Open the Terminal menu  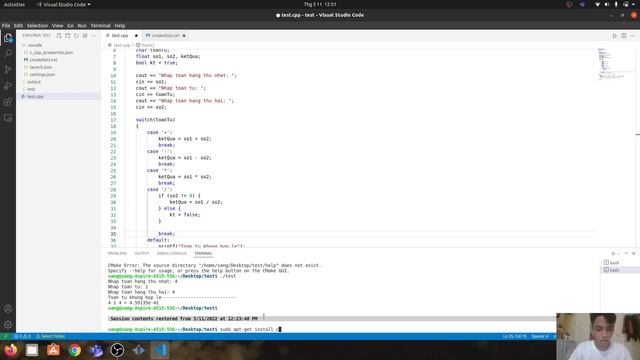click(x=100, y=25)
